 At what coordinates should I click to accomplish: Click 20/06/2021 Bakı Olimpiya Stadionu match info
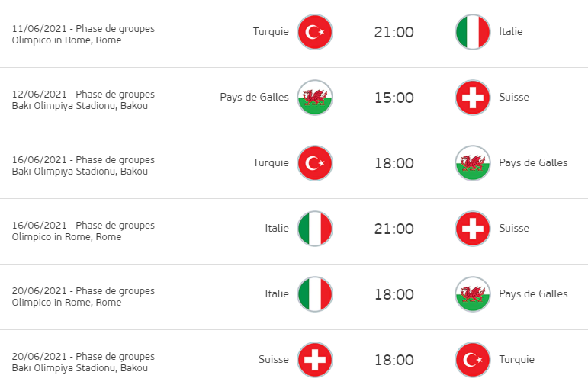(x=83, y=362)
